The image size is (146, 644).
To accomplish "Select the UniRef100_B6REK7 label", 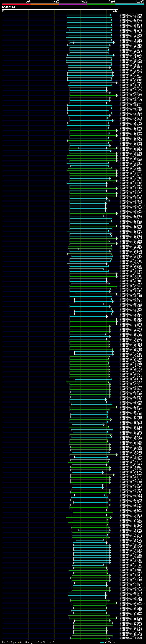I will pos(131,319).
